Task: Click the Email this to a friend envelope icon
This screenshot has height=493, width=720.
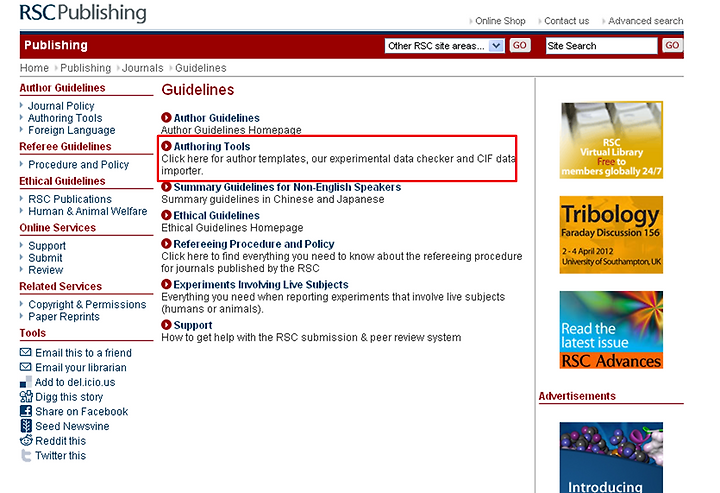Action: tap(26, 353)
